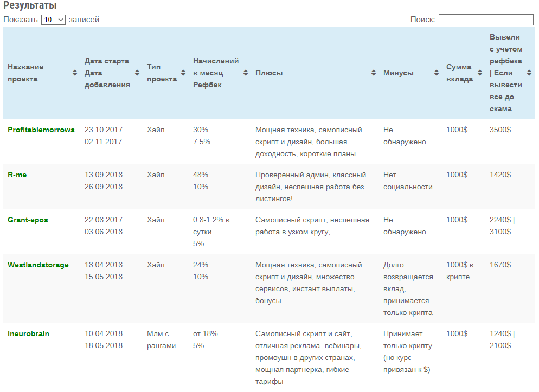Click the 48% accrual value
Viewport: 539px width, 392px height.
pos(201,175)
